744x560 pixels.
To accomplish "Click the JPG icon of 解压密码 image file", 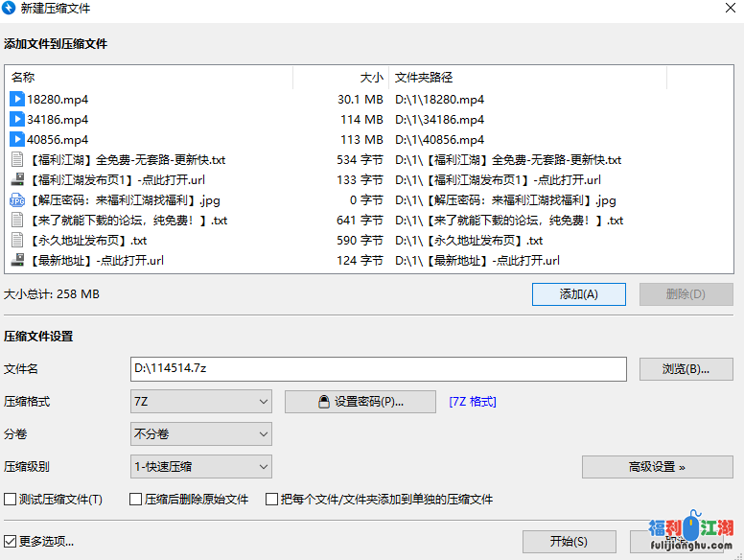I will pos(17,199).
